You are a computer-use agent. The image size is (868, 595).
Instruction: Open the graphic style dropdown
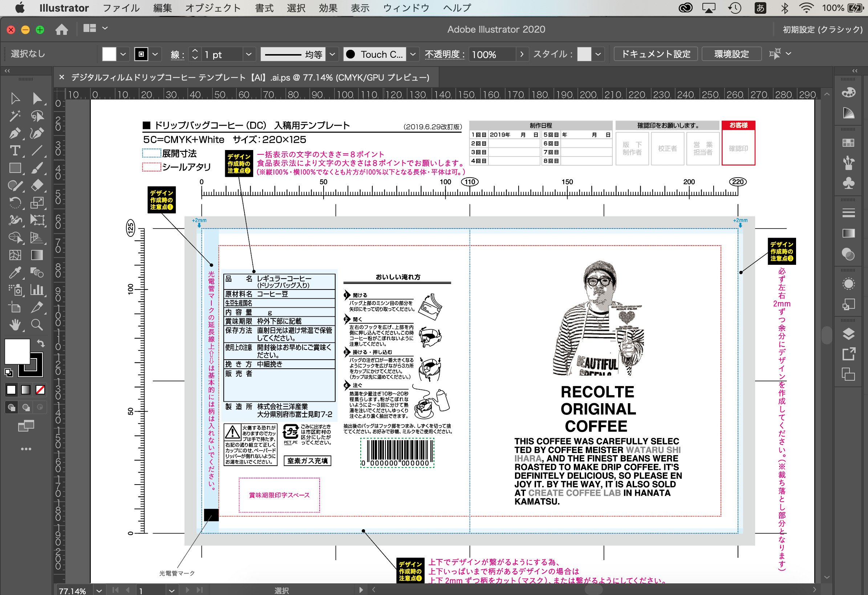pos(598,54)
